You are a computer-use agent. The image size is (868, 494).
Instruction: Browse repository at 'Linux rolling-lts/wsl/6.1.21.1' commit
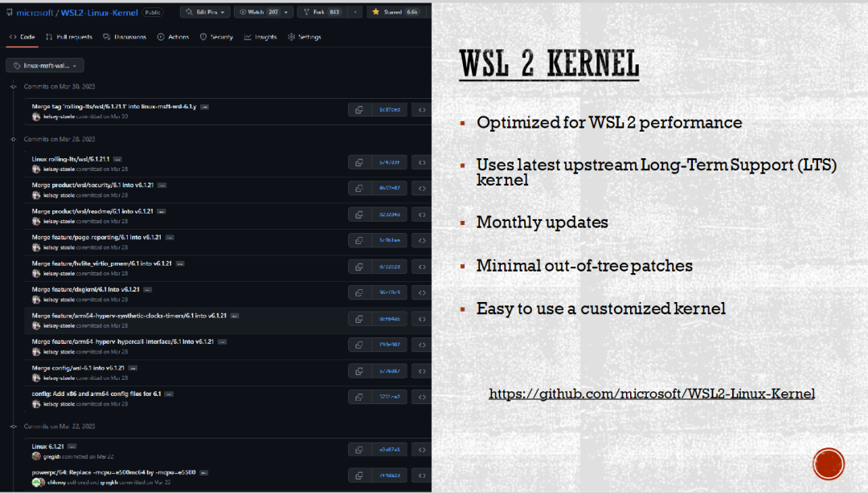click(x=422, y=162)
